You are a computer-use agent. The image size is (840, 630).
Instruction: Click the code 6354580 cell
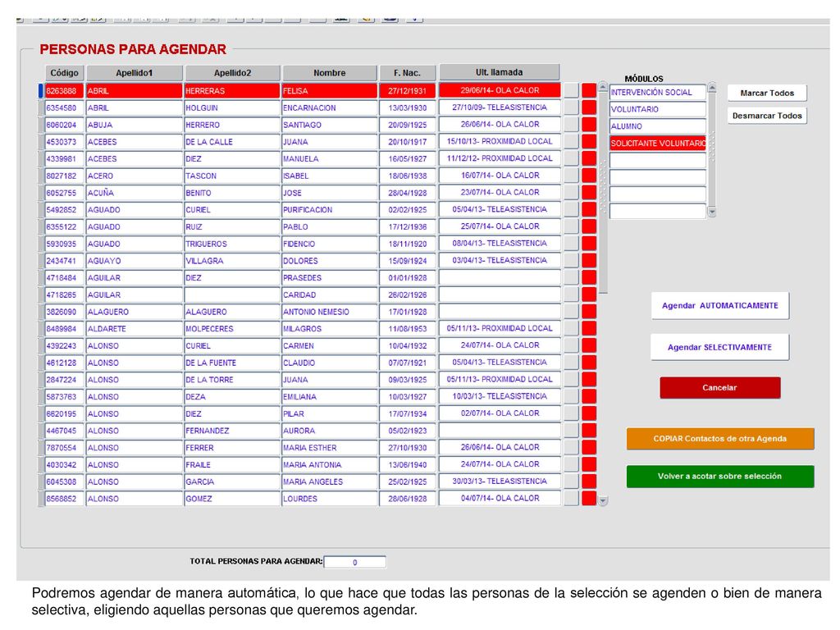pyautogui.click(x=64, y=107)
